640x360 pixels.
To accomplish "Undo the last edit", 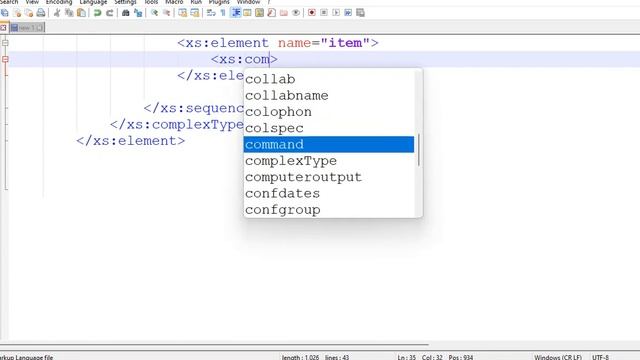I will point(98,13).
